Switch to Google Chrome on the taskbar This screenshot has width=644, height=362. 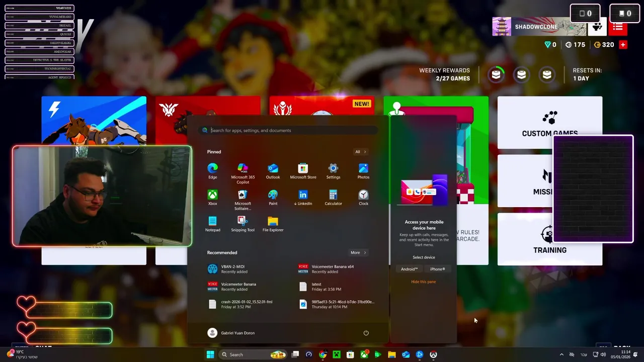[323, 354]
